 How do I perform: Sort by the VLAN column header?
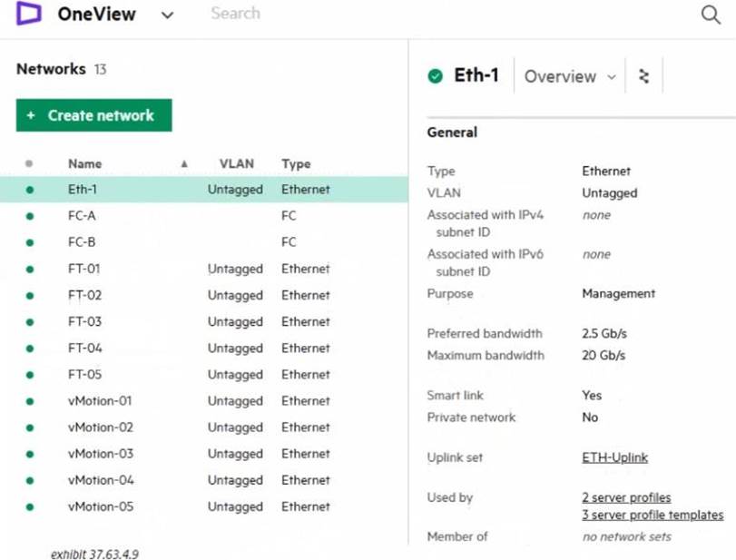[236, 164]
